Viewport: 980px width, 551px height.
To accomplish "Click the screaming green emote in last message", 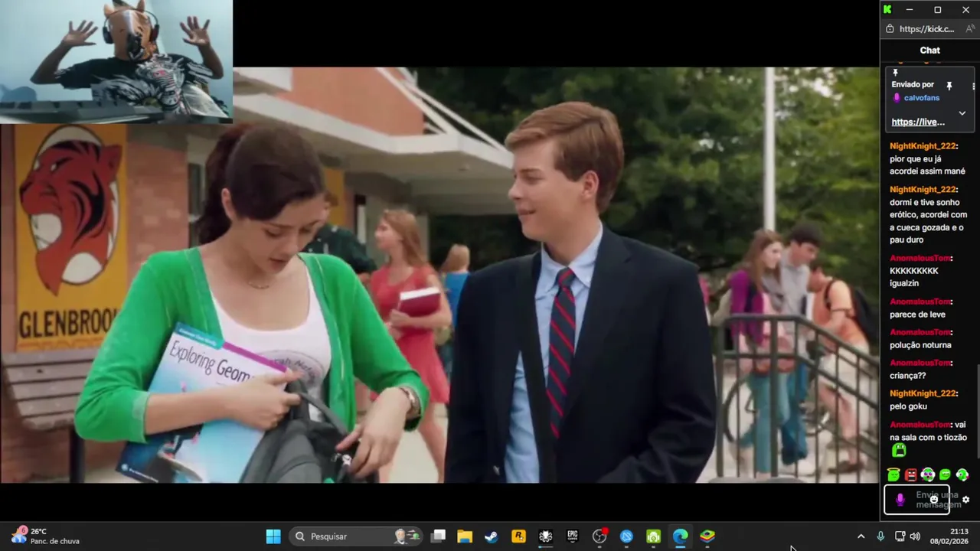I will pyautogui.click(x=899, y=452).
